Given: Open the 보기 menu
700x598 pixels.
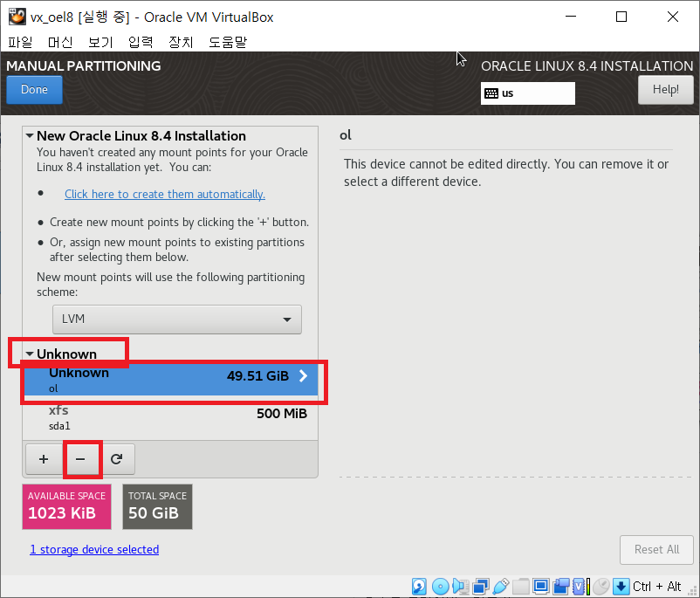Looking at the screenshot, I should tap(100, 42).
